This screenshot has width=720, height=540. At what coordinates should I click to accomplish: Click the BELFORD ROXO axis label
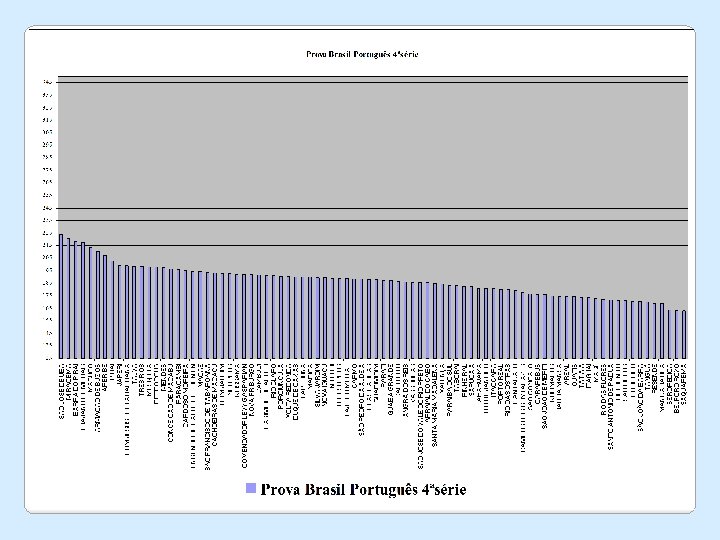[x=677, y=389]
